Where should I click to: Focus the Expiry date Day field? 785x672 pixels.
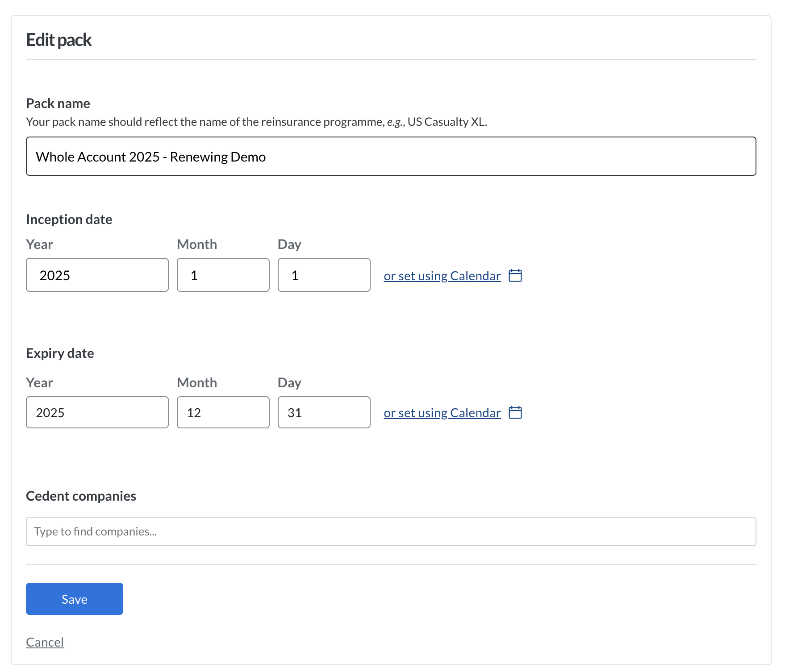tap(324, 412)
